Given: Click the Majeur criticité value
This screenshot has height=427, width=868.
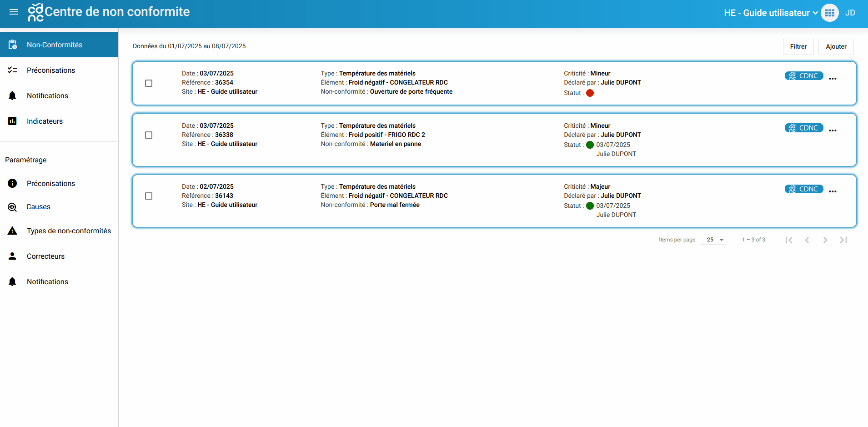Looking at the screenshot, I should point(600,186).
